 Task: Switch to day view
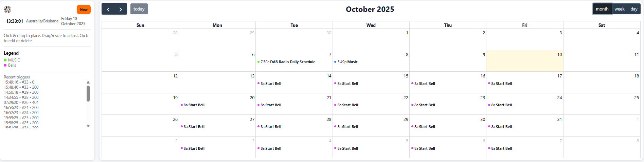(x=634, y=9)
